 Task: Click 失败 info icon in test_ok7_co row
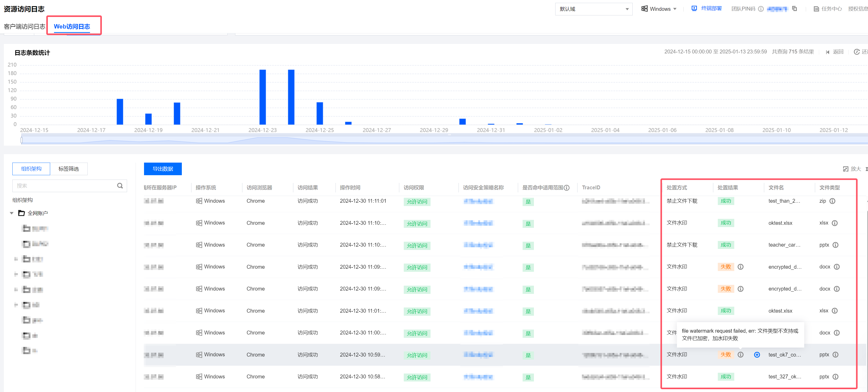[740, 354]
